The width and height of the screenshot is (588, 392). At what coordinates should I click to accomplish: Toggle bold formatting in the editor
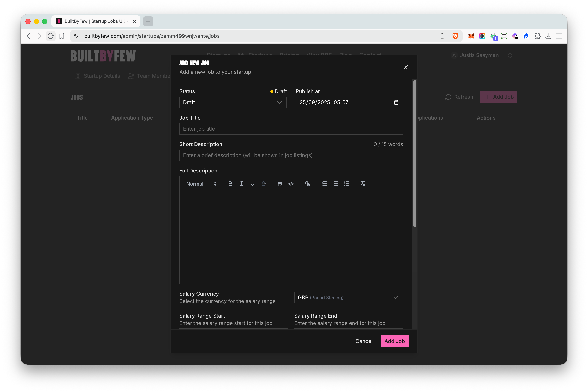pos(230,184)
